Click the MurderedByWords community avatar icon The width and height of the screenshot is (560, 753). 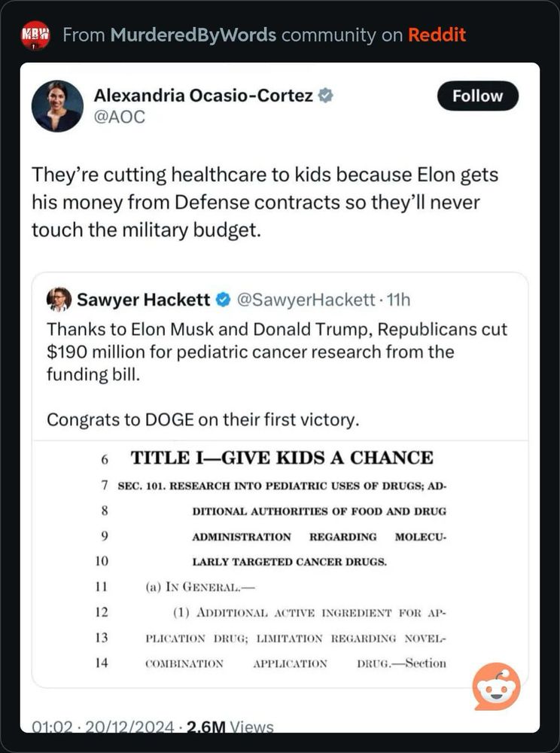[x=35, y=35]
